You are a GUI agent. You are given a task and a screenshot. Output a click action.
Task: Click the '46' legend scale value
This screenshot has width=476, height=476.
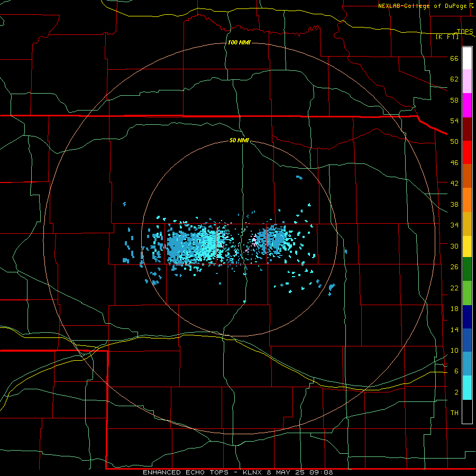[454, 163]
